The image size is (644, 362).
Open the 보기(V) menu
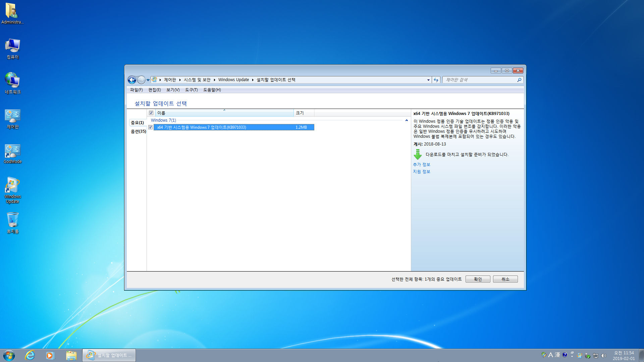(x=173, y=90)
